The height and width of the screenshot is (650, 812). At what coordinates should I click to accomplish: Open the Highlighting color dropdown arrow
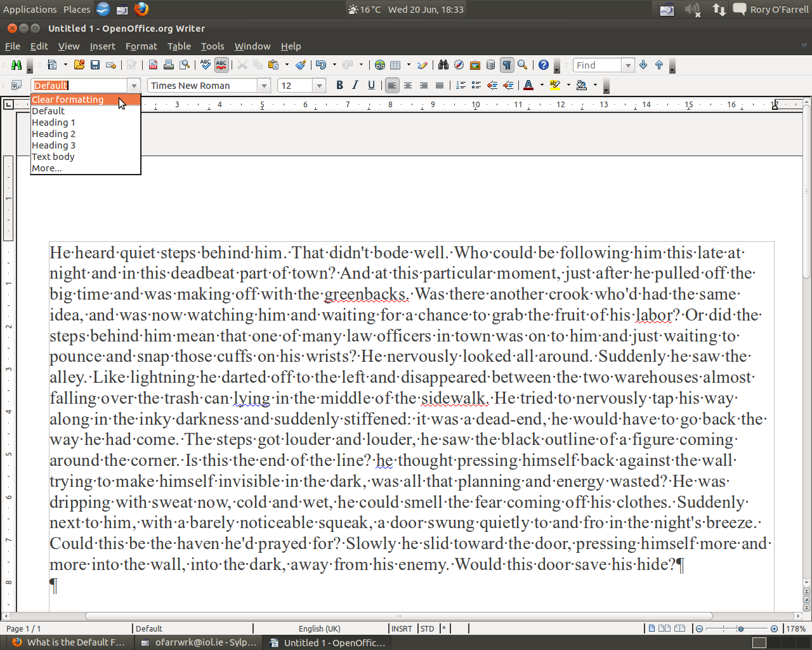(x=568, y=85)
